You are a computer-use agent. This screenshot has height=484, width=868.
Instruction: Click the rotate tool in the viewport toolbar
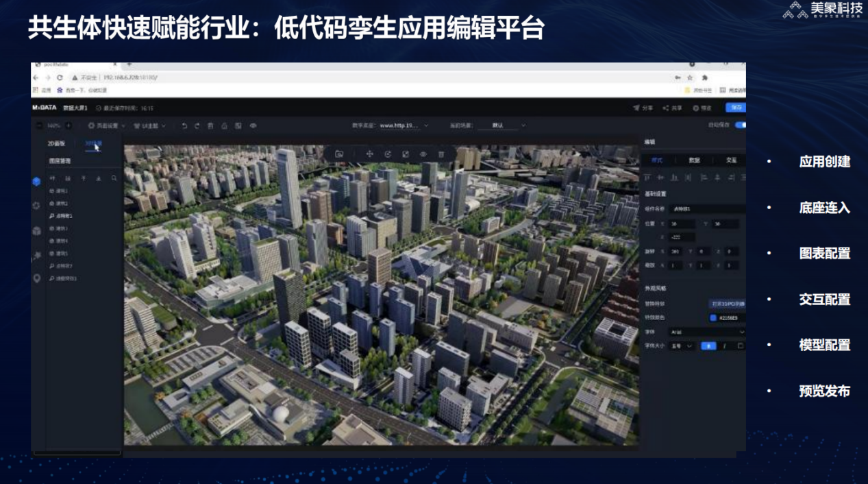388,154
